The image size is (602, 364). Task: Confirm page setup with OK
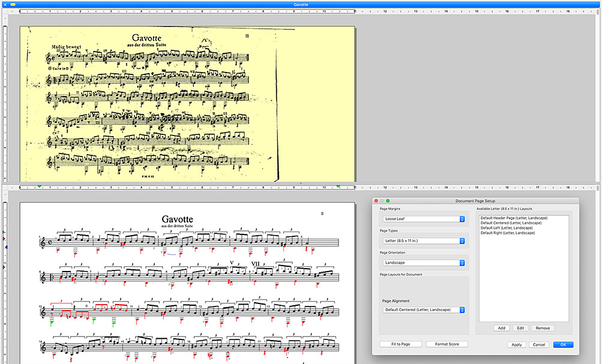point(563,344)
